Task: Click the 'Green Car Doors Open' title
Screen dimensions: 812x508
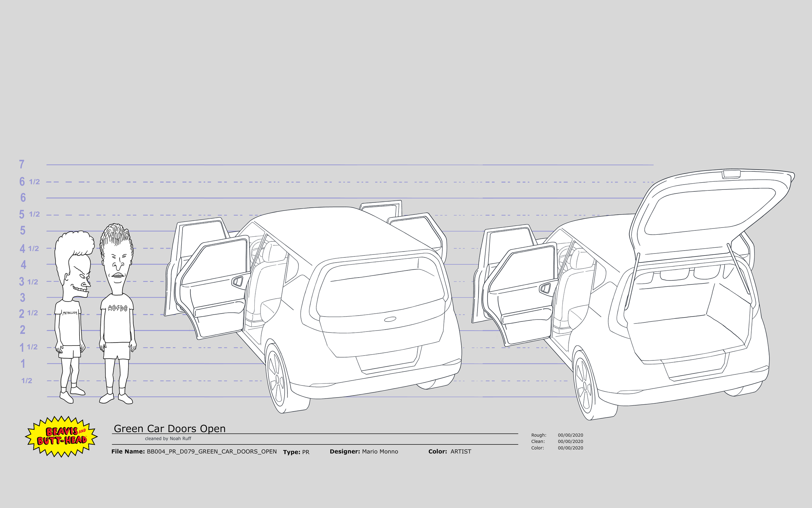Action: [x=170, y=429]
